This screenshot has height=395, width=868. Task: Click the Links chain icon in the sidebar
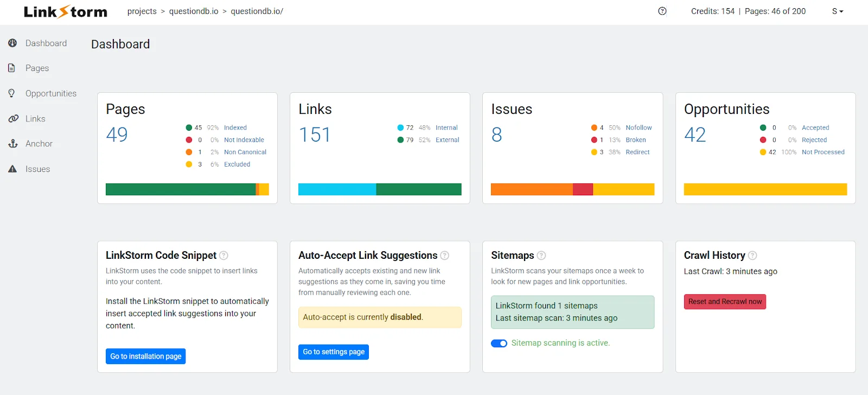pos(13,118)
